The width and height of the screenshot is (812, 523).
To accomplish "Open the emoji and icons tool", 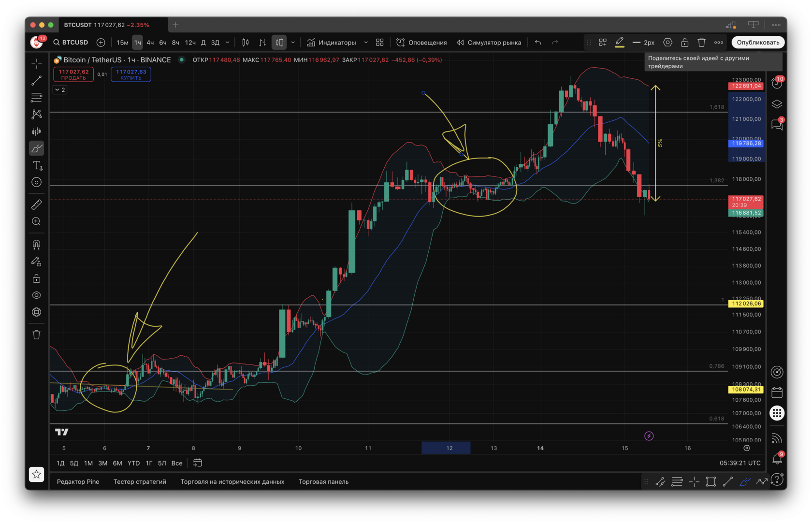I will [37, 182].
